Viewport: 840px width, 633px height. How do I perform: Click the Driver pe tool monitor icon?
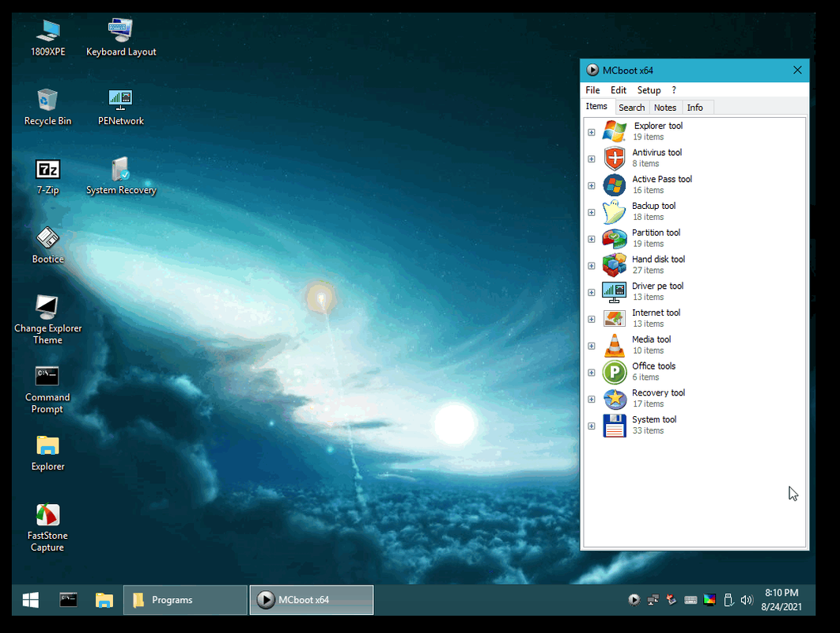tap(614, 292)
